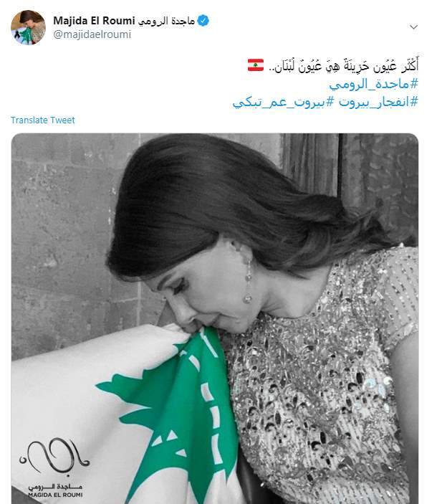Click the MAGIDA EL ROUMI watermark text
Image resolution: width=442 pixels, height=504 pixels.
pyautogui.click(x=55, y=495)
